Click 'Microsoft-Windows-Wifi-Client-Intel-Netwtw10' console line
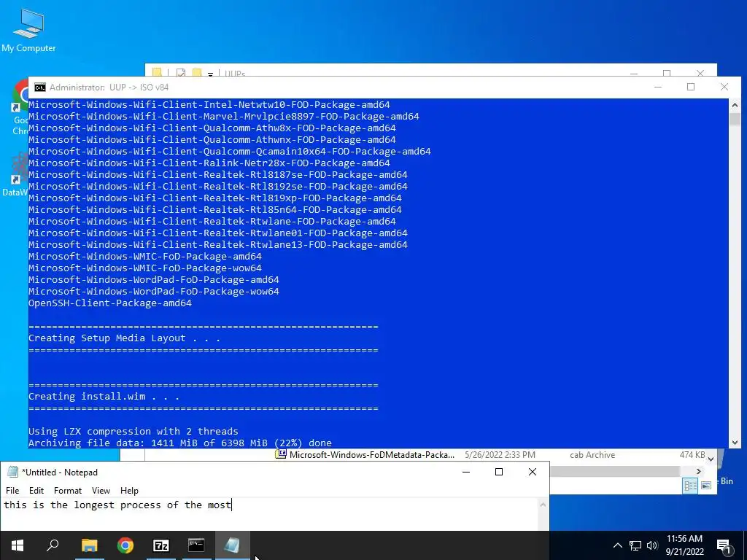This screenshot has width=747, height=560. [x=209, y=105]
